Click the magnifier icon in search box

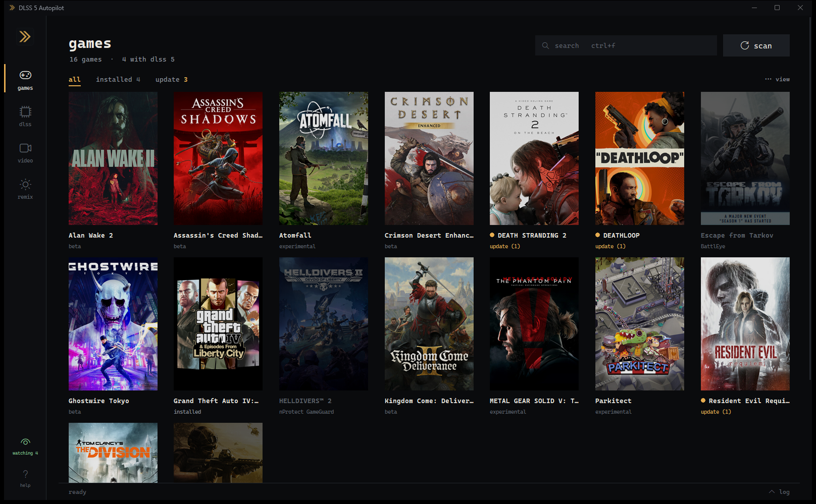(x=545, y=45)
